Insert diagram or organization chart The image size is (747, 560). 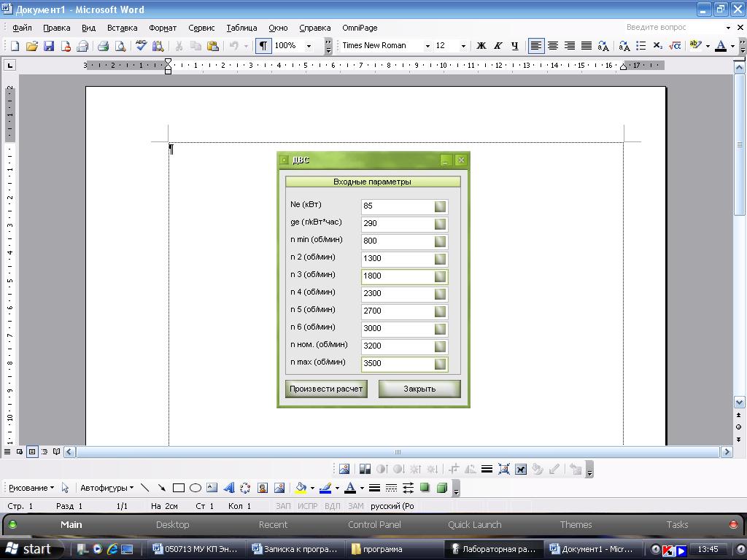[245, 488]
